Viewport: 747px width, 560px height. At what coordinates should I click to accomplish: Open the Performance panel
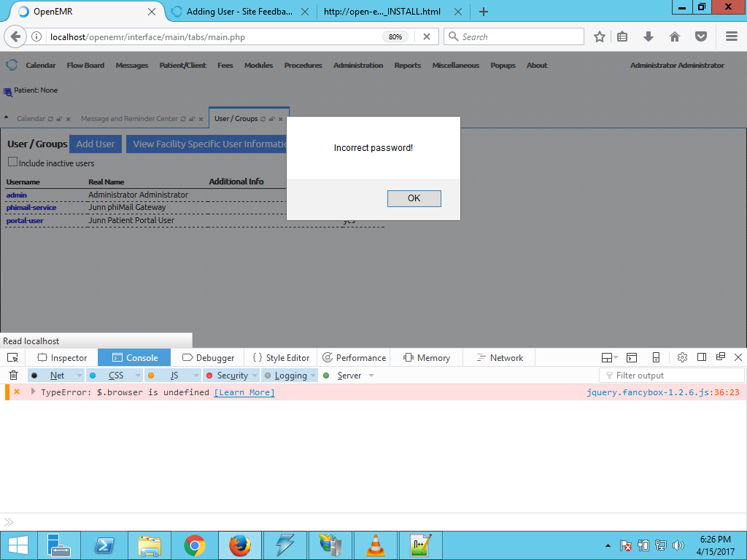pyautogui.click(x=354, y=357)
